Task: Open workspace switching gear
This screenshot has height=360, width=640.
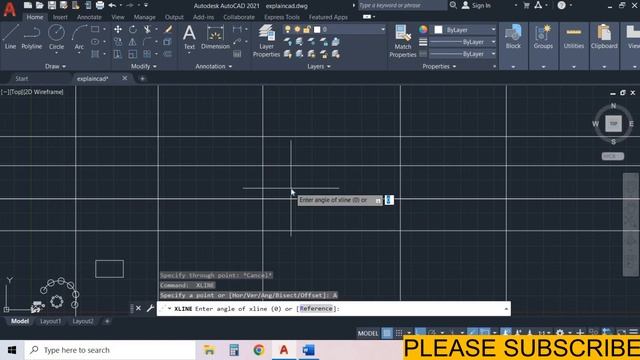Action: pos(560,333)
